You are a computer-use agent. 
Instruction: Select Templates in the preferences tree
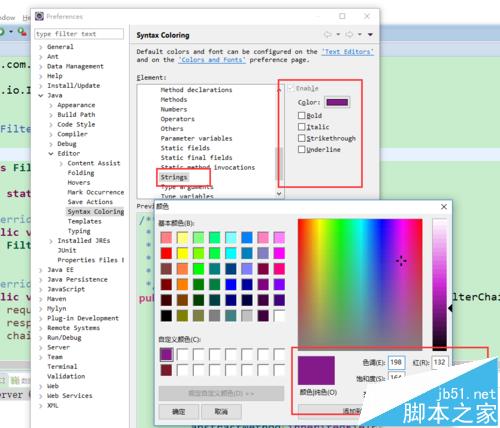point(85,221)
